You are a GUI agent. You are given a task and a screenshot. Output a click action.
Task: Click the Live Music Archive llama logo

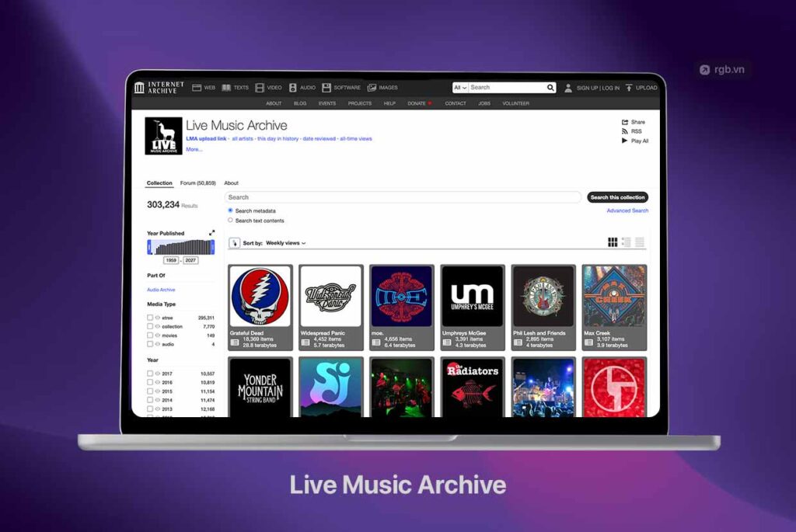(163, 136)
